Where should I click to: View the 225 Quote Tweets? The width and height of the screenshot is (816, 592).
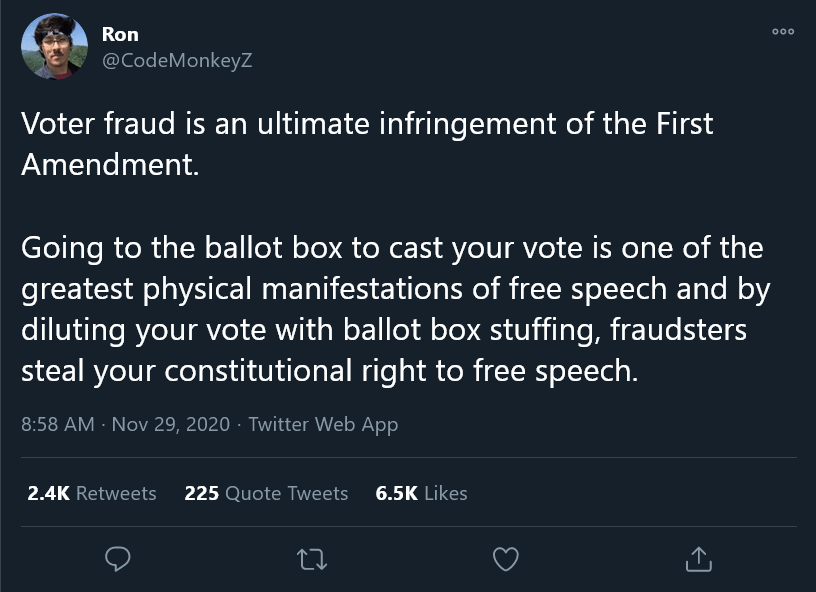[x=266, y=493]
